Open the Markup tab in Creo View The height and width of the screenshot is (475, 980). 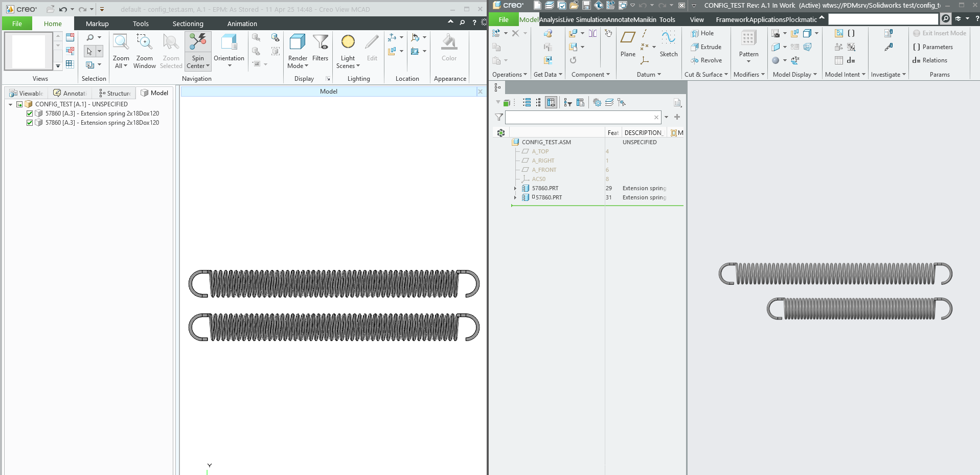pyautogui.click(x=97, y=24)
